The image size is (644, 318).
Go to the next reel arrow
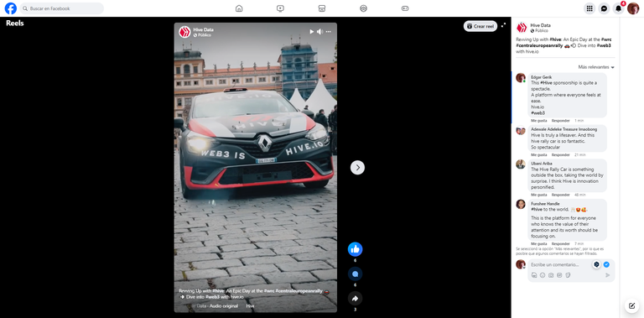[357, 167]
